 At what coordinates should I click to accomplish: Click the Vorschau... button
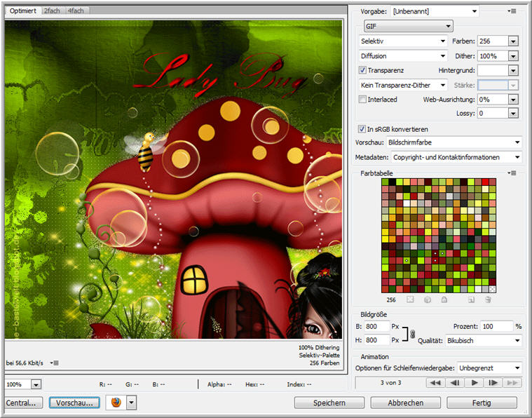tap(74, 403)
